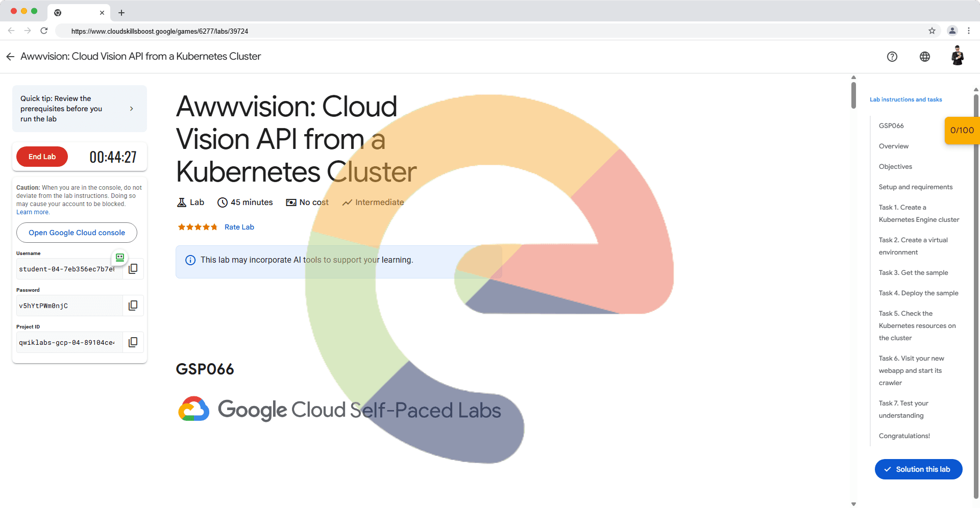Go to the Overview section
Screen dimensions: 980x508
(893, 146)
